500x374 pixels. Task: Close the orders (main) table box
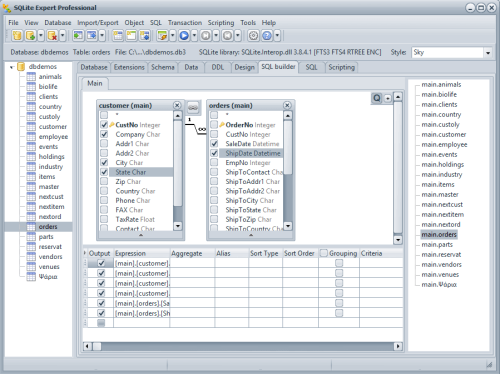point(287,105)
